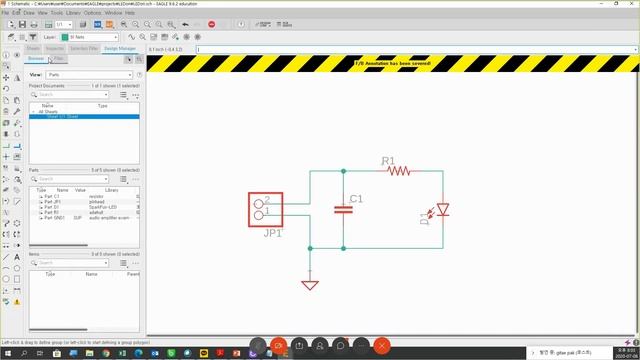Click the Show (eye) tool icon
640x360 pixels.
(17, 55)
